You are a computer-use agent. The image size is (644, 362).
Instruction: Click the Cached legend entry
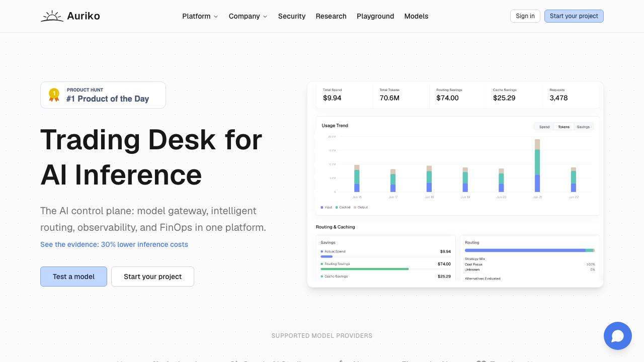pyautogui.click(x=343, y=207)
